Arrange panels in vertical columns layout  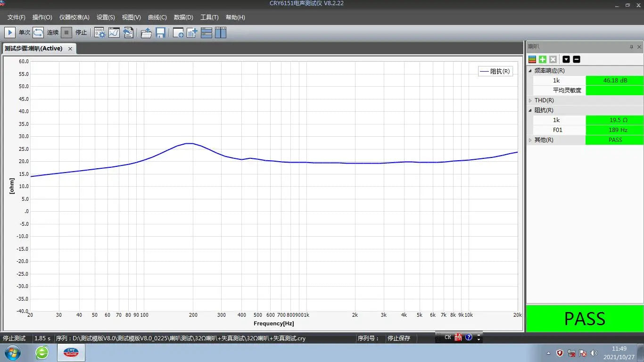[x=221, y=33]
